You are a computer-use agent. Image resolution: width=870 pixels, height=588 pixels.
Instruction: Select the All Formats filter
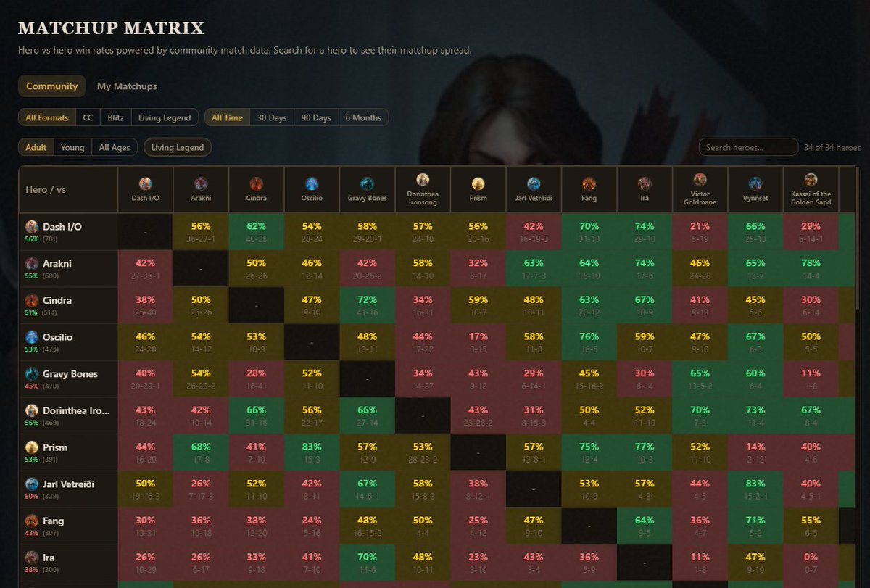(47, 117)
